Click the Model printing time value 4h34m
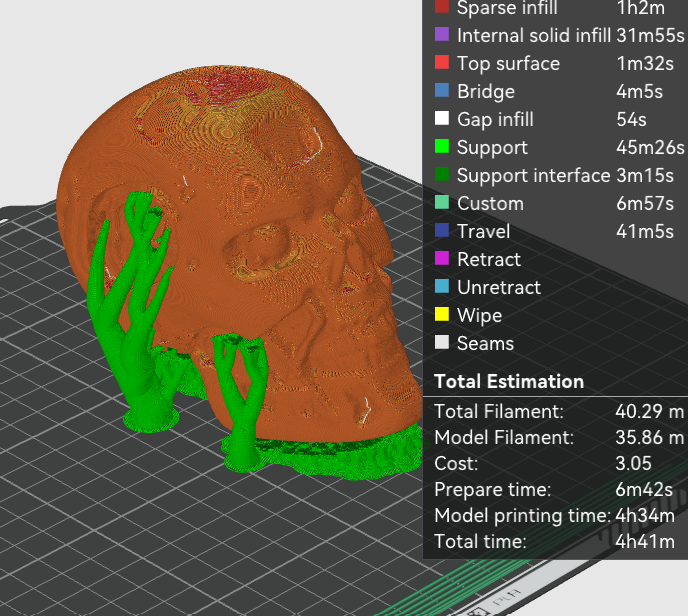The width and height of the screenshot is (688, 616). click(645, 516)
